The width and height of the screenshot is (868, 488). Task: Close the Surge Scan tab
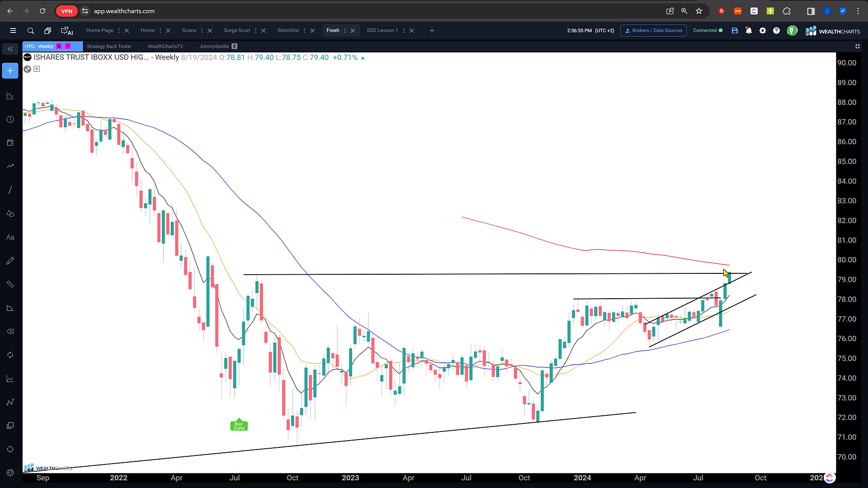[x=263, y=31]
